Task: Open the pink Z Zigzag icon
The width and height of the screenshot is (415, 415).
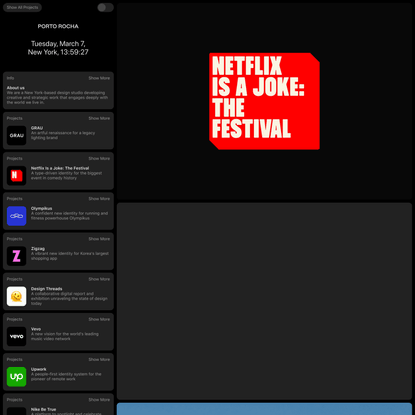Action: (16, 256)
